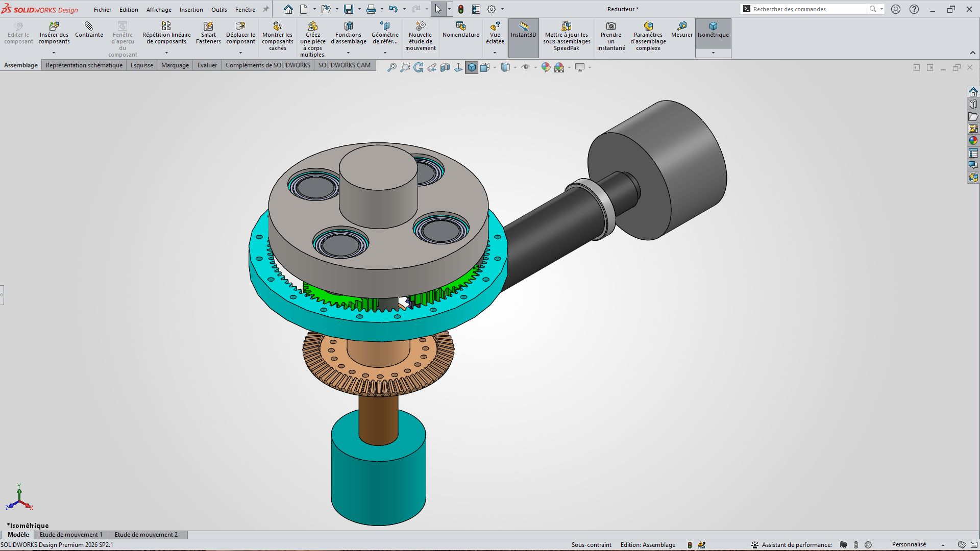Click Déplacer le composant button
Screen dimensions: 980x551
[240, 34]
